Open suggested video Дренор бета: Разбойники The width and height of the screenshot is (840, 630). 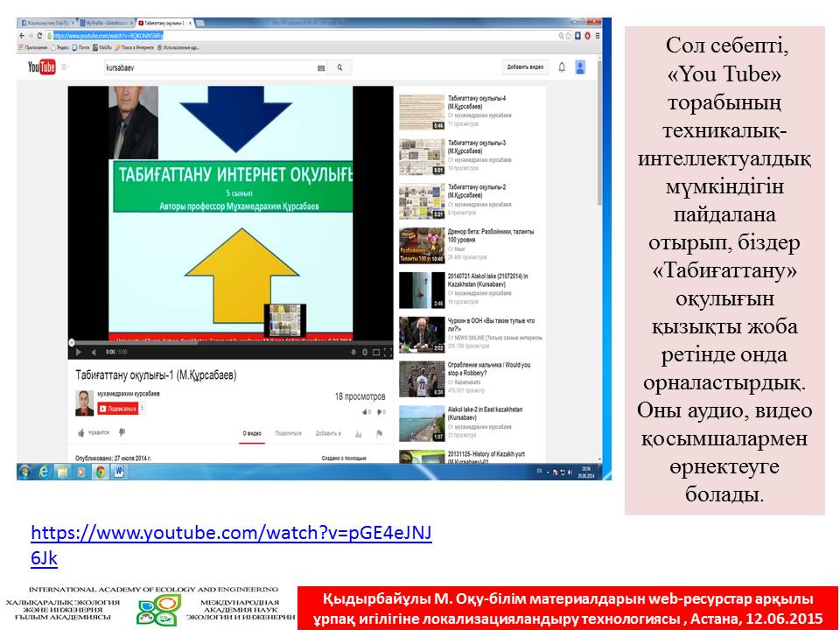pyautogui.click(x=472, y=245)
